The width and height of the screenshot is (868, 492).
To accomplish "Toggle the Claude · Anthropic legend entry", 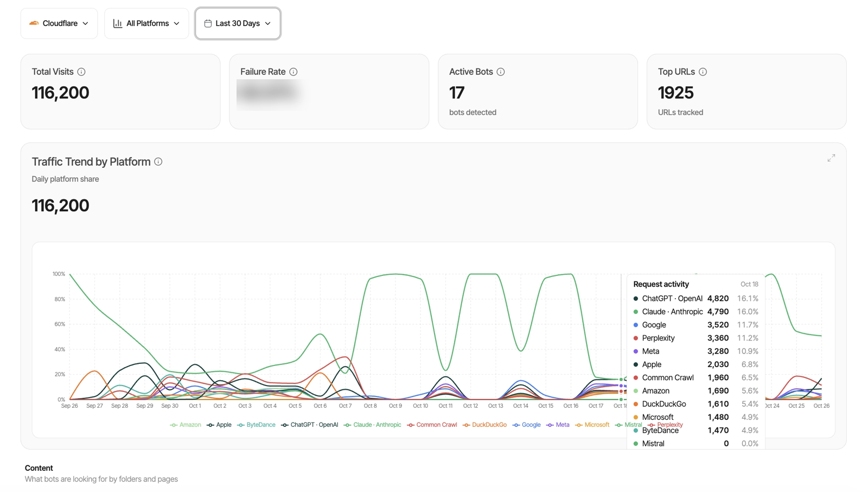I will tap(373, 425).
